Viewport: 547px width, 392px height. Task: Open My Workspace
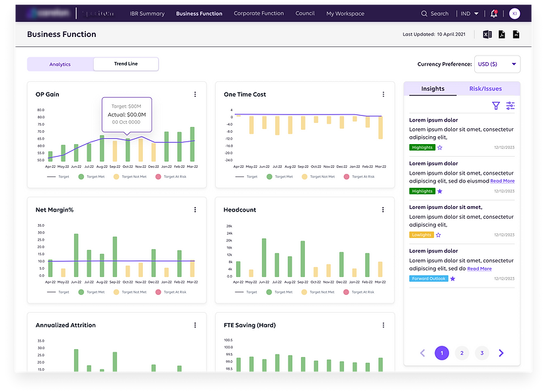click(x=345, y=14)
